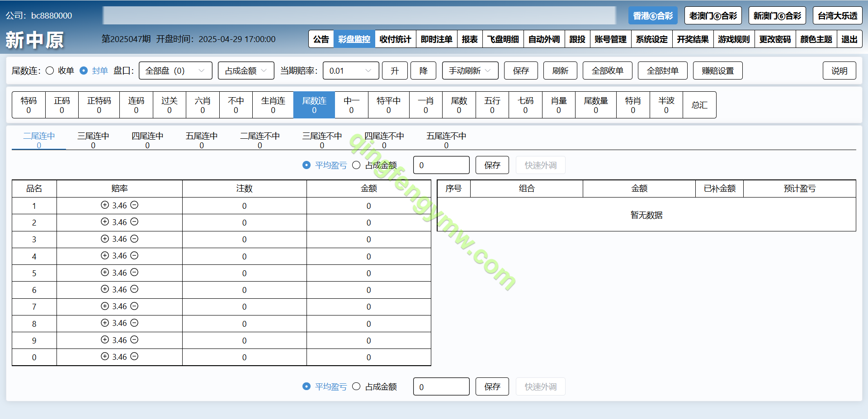Select the 生肖连 category tab

[x=273, y=105]
